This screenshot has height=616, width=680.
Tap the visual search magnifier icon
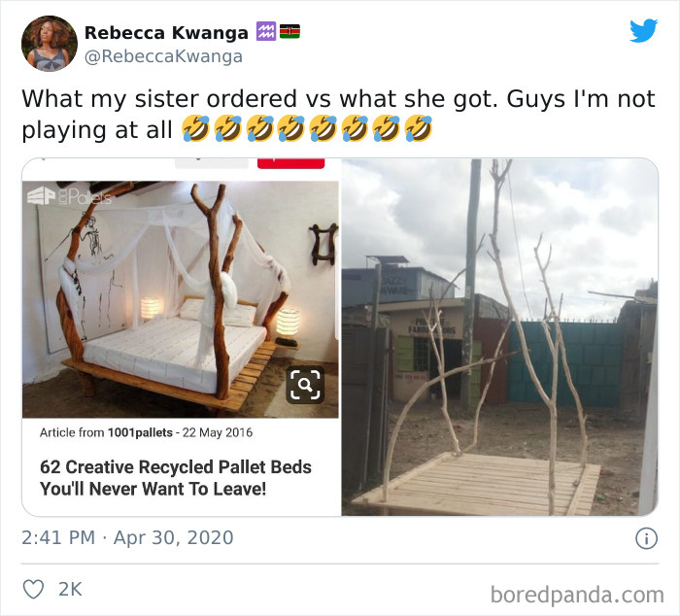305,386
